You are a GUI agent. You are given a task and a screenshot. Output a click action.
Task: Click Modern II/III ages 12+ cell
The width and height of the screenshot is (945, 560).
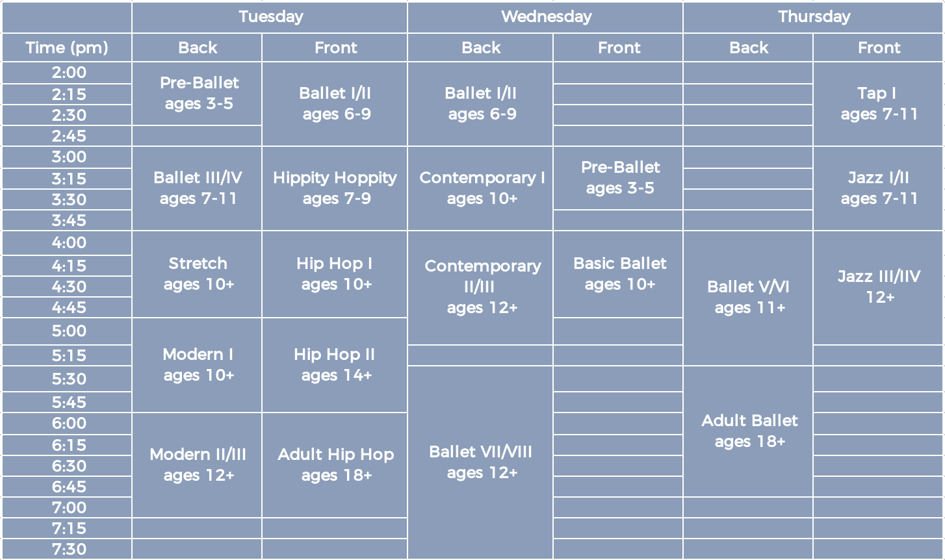click(x=198, y=465)
